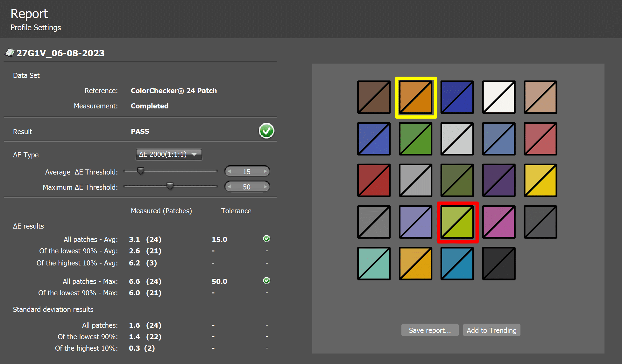The height and width of the screenshot is (364, 622).
Task: Click the green PASS result checkmark icon
Action: tap(266, 131)
